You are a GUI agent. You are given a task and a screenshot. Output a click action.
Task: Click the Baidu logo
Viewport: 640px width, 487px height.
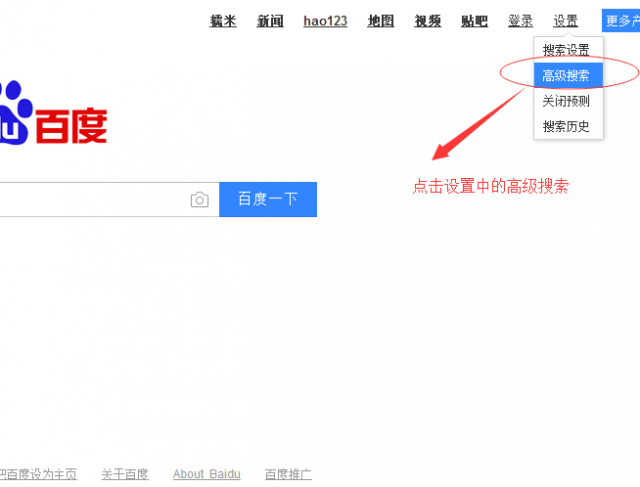(53, 113)
